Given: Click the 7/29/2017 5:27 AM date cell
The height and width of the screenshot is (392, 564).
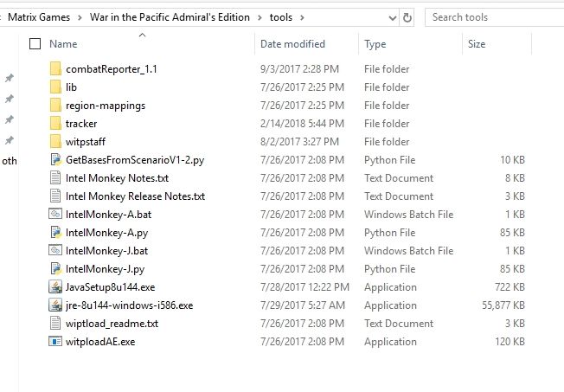Looking at the screenshot, I should (x=303, y=305).
